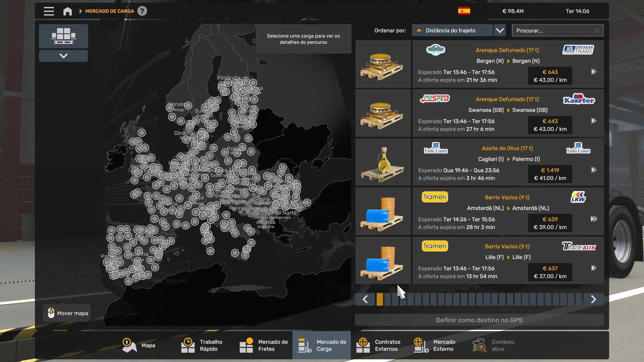Clear the search field with X
Viewport: 644px width, 362px height.
coord(597,31)
